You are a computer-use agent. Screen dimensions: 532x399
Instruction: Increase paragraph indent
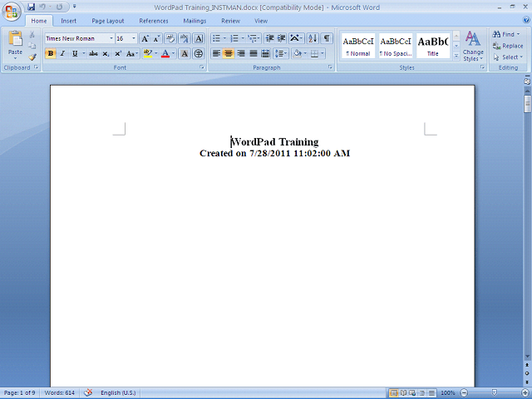pyautogui.click(x=281, y=39)
